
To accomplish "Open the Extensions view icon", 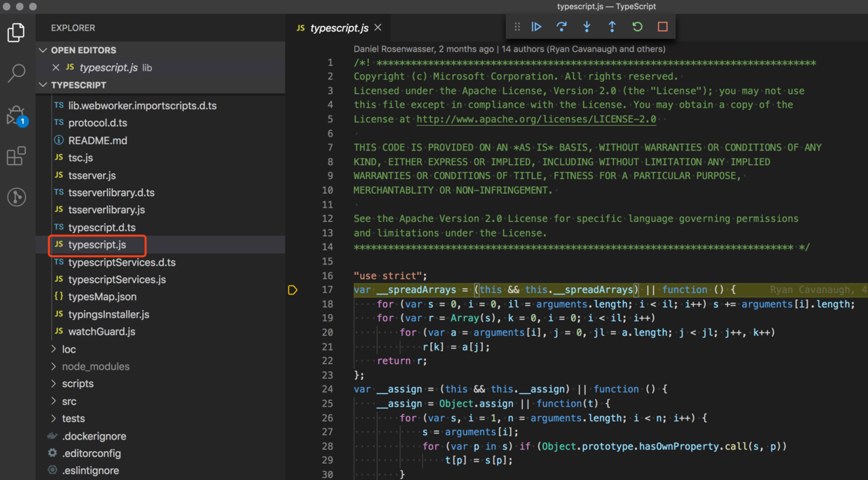I will 16,155.
